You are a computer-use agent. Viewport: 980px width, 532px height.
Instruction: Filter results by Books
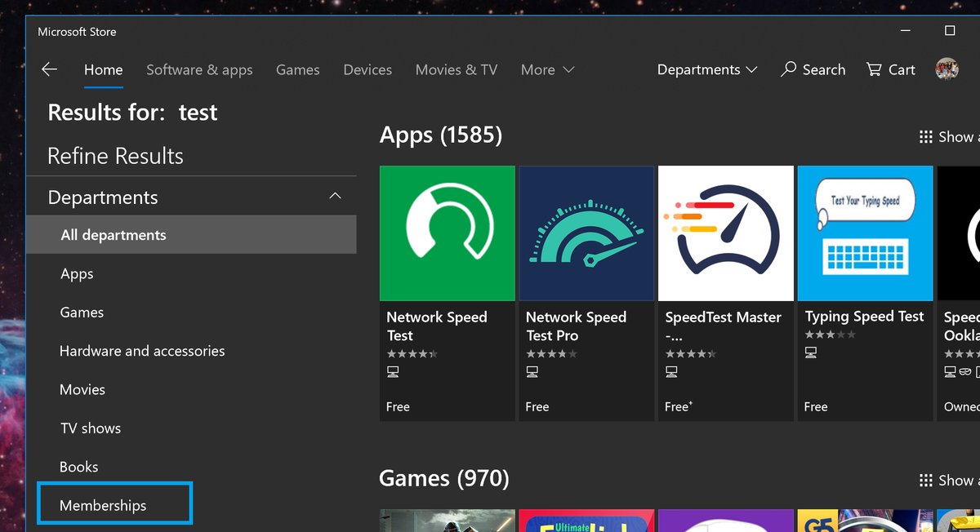(x=78, y=467)
